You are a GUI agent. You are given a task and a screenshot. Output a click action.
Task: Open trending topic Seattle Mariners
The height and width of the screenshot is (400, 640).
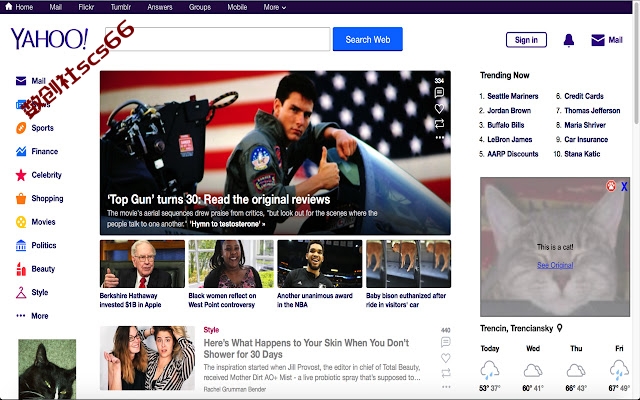coord(513,96)
